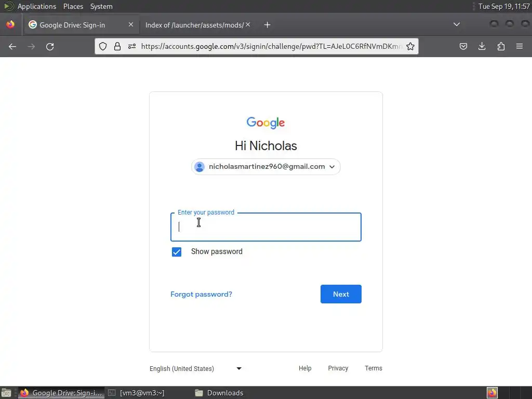The image size is (532, 399).
Task: Open the Downloads folder taskbar entry
Action: [x=219, y=393]
